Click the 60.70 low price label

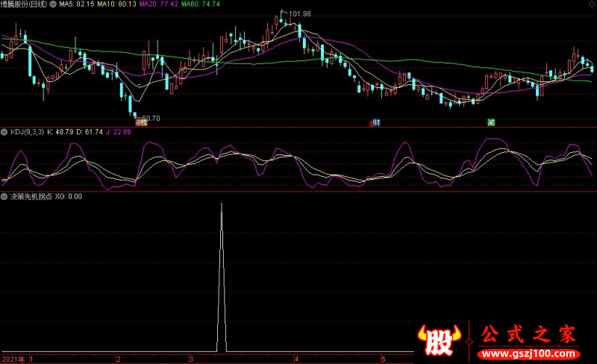tap(151, 119)
